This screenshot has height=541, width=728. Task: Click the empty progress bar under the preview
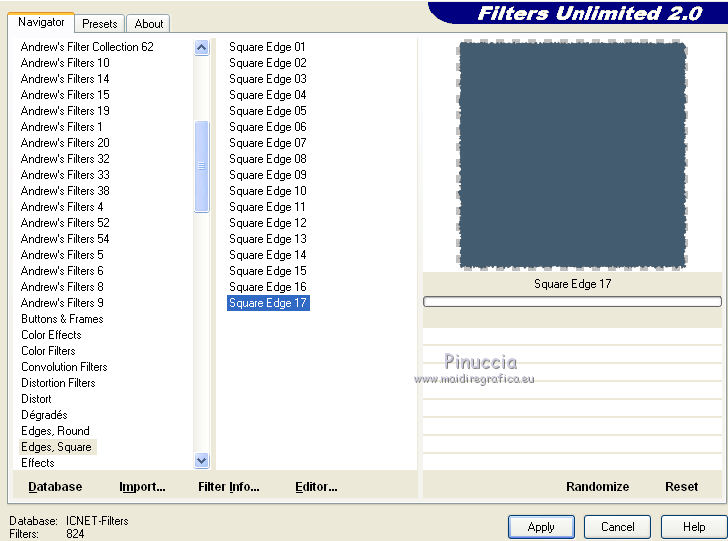pyautogui.click(x=572, y=302)
